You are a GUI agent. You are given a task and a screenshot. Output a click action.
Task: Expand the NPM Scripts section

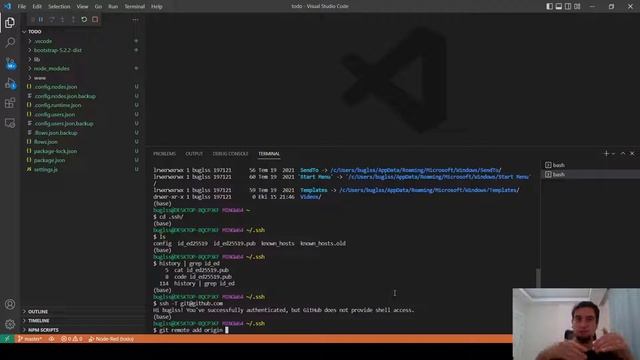82,330
